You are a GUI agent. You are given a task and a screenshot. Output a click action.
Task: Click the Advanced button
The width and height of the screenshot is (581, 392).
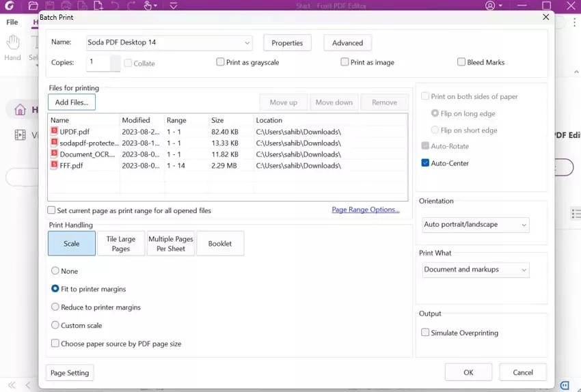pyautogui.click(x=347, y=43)
